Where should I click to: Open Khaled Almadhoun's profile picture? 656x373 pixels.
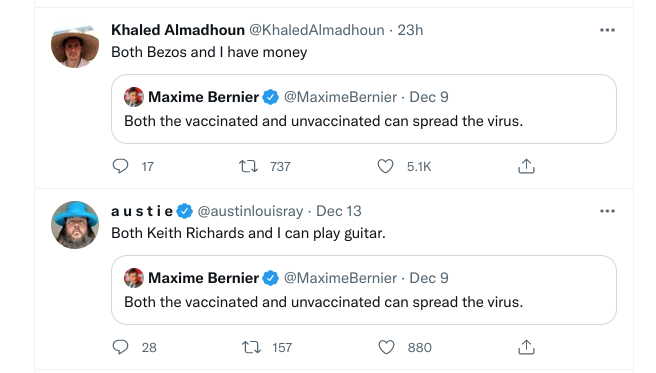(x=75, y=45)
